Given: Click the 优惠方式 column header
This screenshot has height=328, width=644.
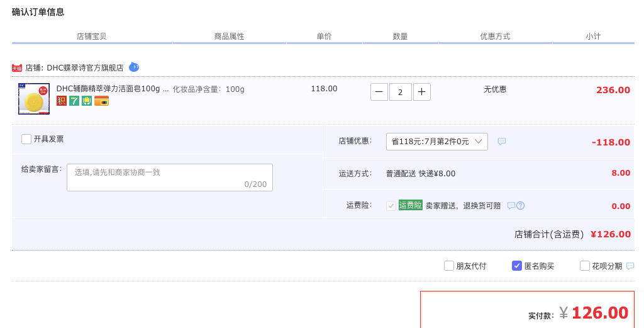Looking at the screenshot, I should pos(496,36).
